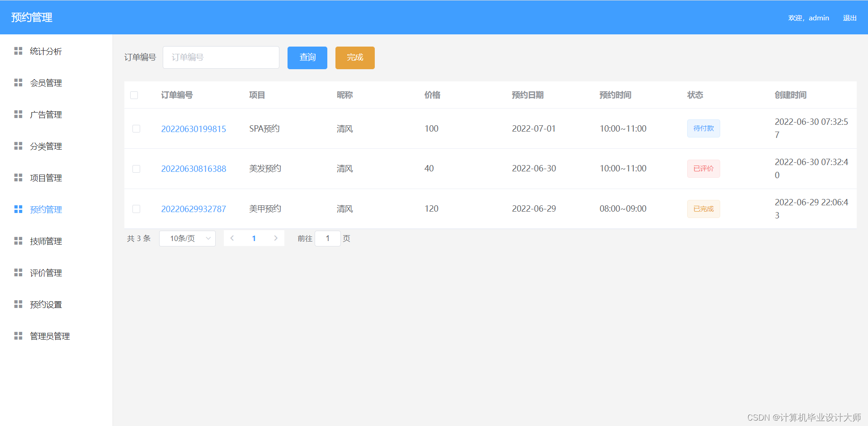
Task: Click the blue 查询 button
Action: [x=307, y=57]
